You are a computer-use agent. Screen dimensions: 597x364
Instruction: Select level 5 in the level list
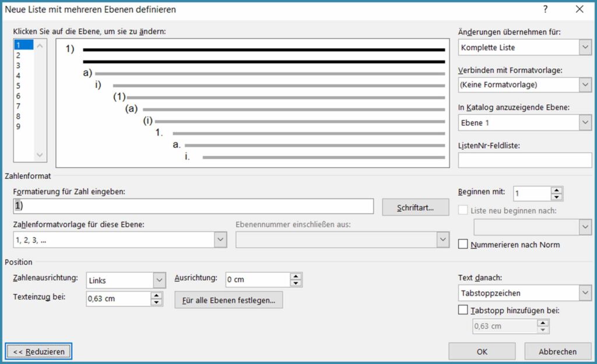(19, 86)
